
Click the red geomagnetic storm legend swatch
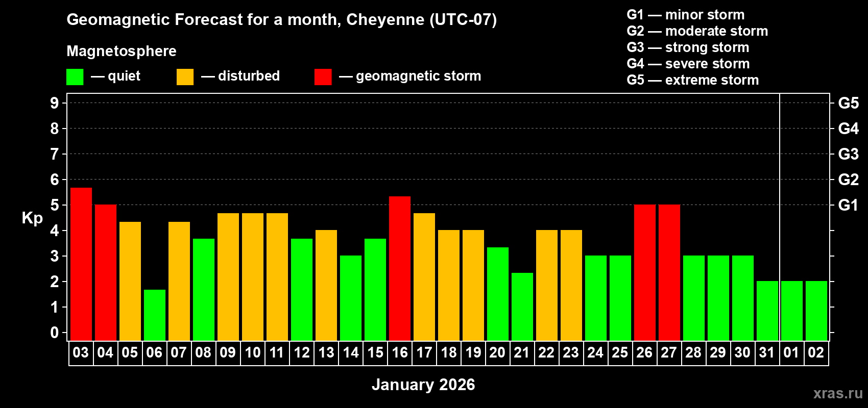tap(323, 77)
